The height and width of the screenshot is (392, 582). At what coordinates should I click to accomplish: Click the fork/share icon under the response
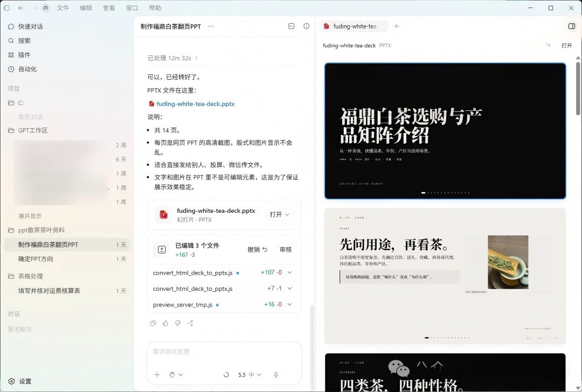pos(190,323)
